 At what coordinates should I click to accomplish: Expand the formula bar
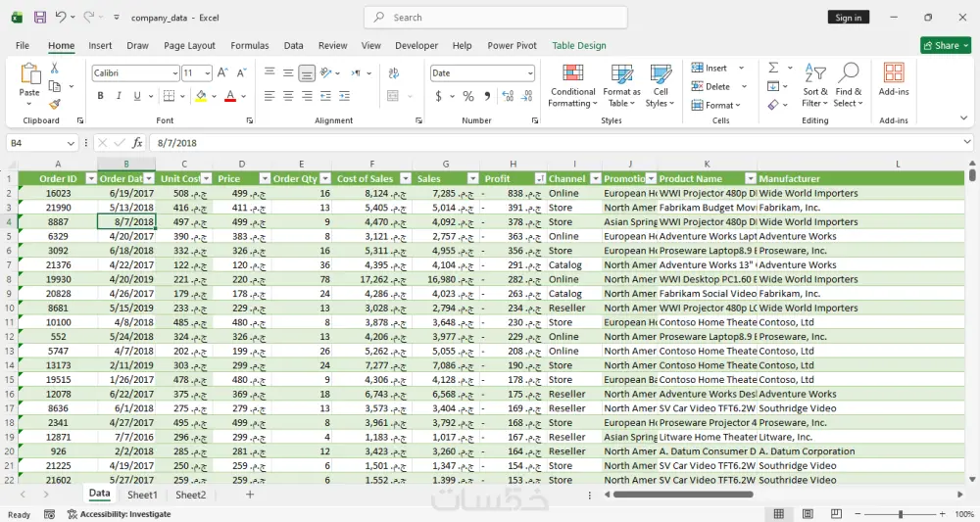[967, 143]
